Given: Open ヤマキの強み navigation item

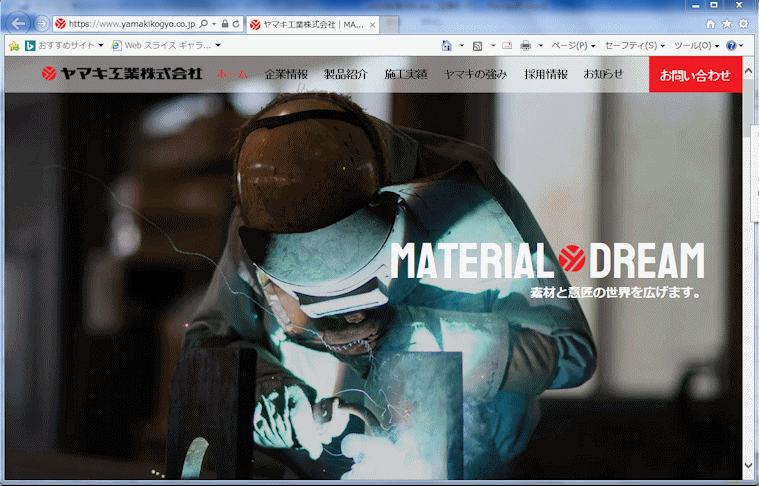Looking at the screenshot, I should click(475, 74).
